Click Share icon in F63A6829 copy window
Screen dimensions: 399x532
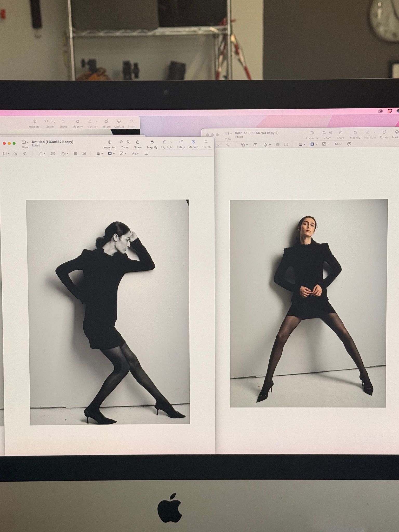click(138, 142)
